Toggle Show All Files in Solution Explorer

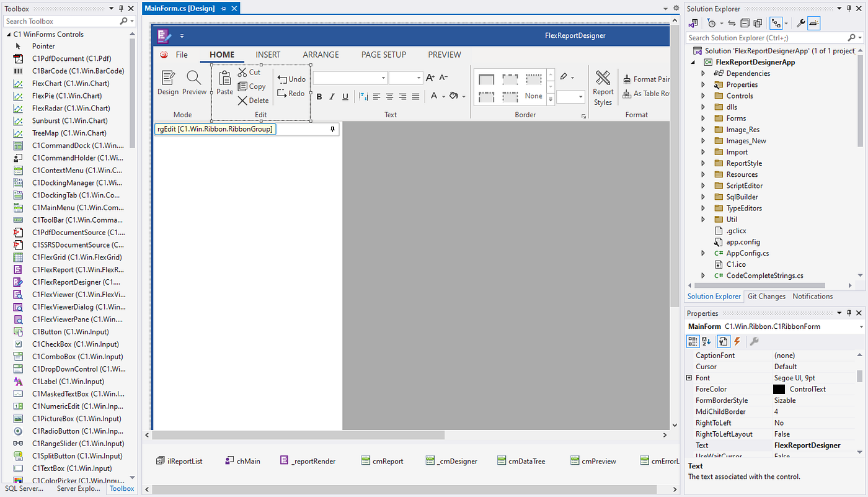(758, 23)
